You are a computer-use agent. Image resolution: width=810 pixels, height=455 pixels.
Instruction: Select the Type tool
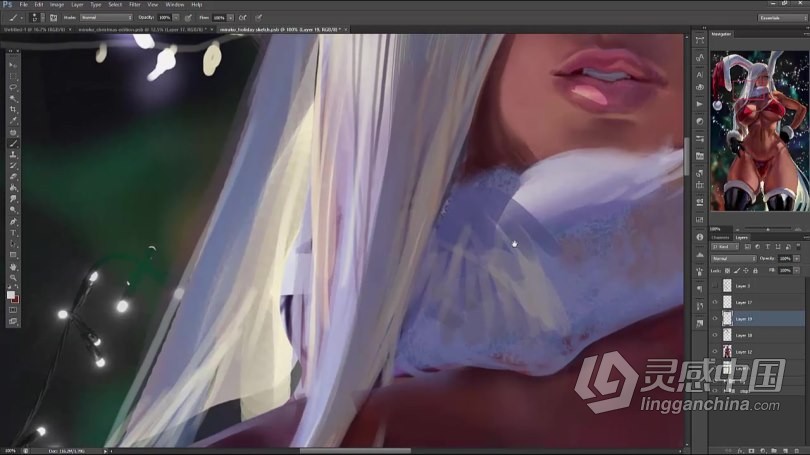click(13, 233)
